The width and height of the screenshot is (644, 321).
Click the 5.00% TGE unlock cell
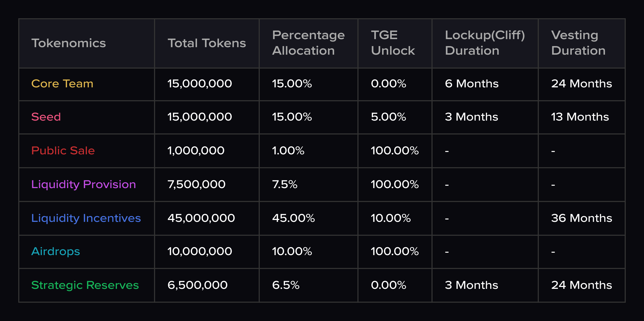[x=388, y=117]
